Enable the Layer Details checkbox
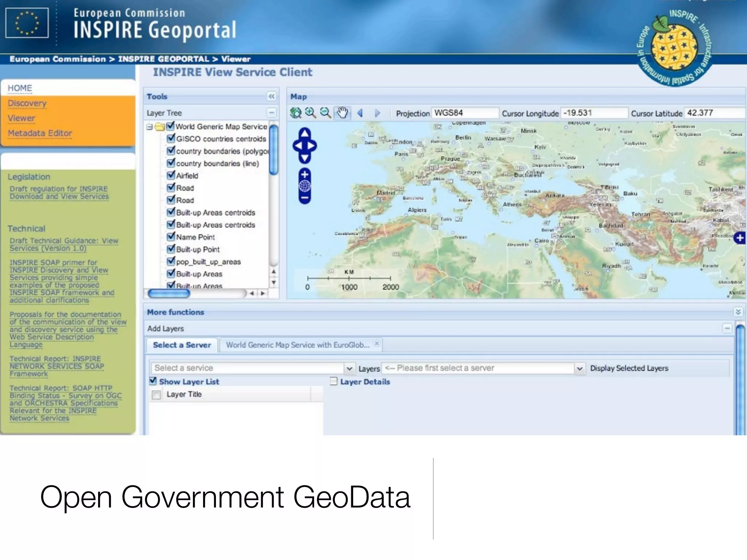This screenshot has height=560, width=747. (x=333, y=381)
